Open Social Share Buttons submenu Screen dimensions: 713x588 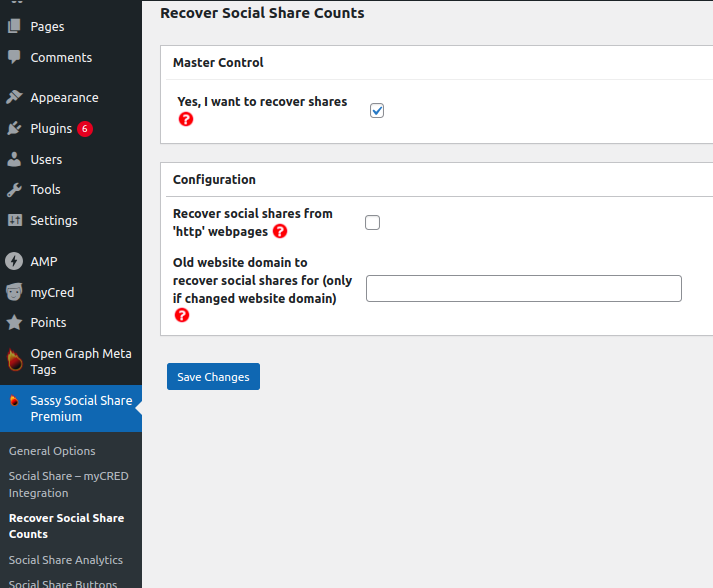(63, 583)
